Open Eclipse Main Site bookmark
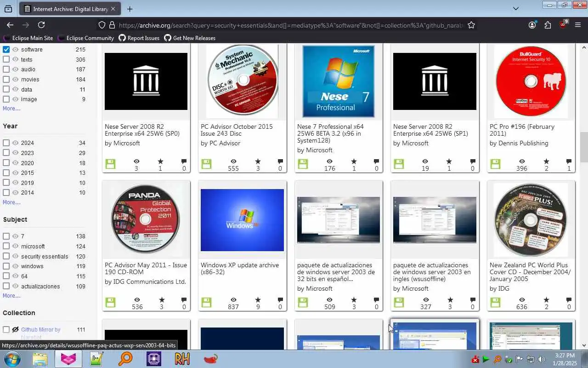Screen dimensions: 588x368 28,38
